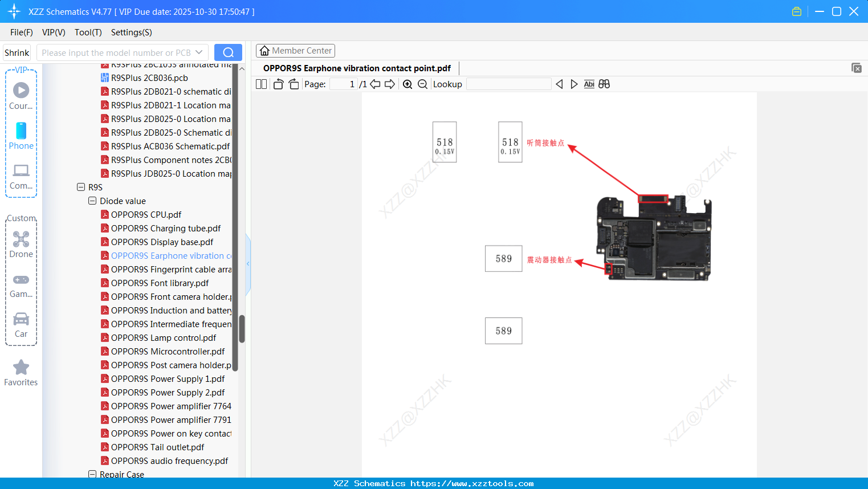Click the Member Center button
Viewport: 868px width, 489px height.
click(x=295, y=50)
